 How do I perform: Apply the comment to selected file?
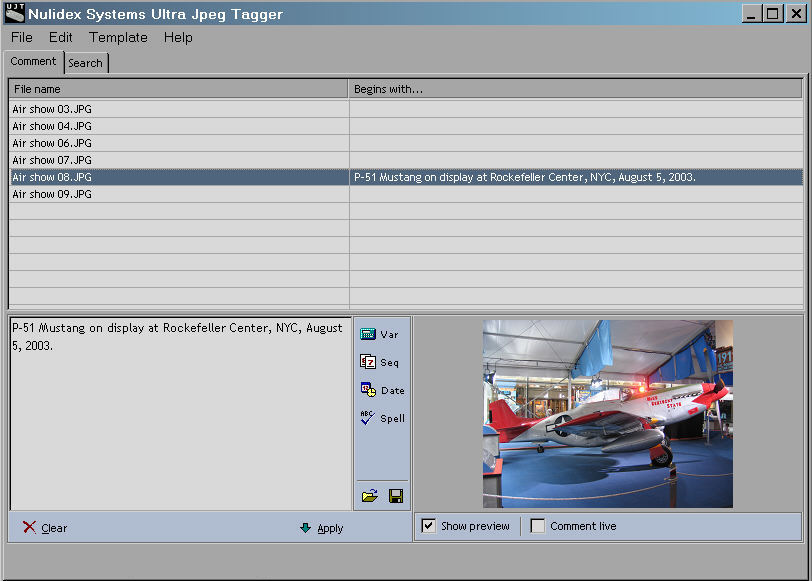coord(322,528)
